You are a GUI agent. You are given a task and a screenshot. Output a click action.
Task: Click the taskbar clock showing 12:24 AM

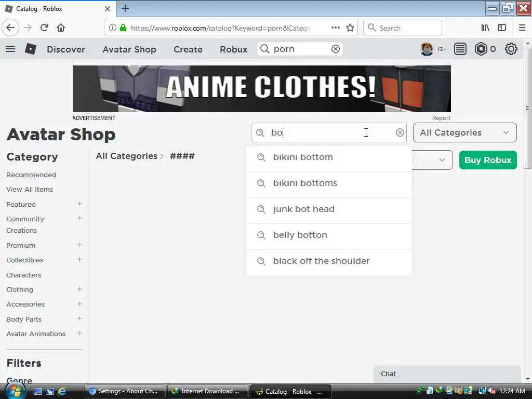coord(512,391)
